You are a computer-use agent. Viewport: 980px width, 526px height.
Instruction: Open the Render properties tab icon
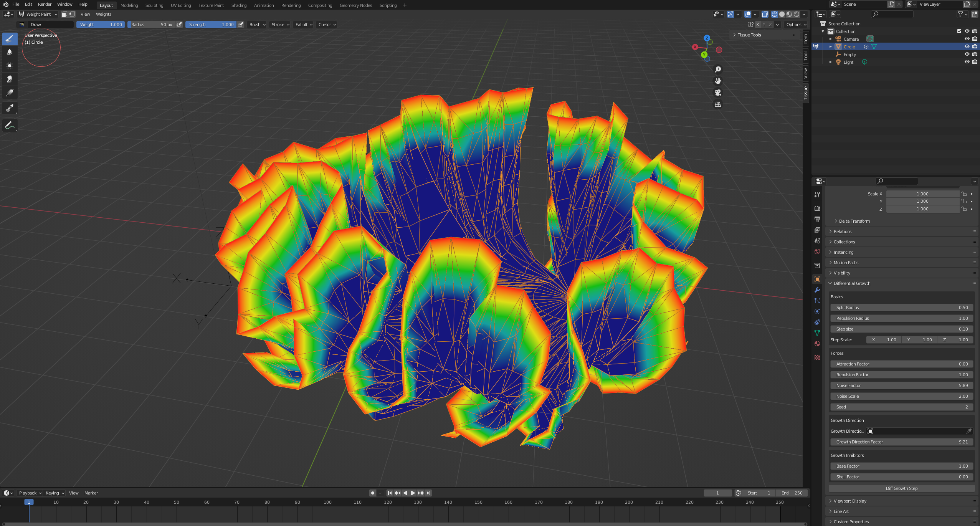(817, 208)
